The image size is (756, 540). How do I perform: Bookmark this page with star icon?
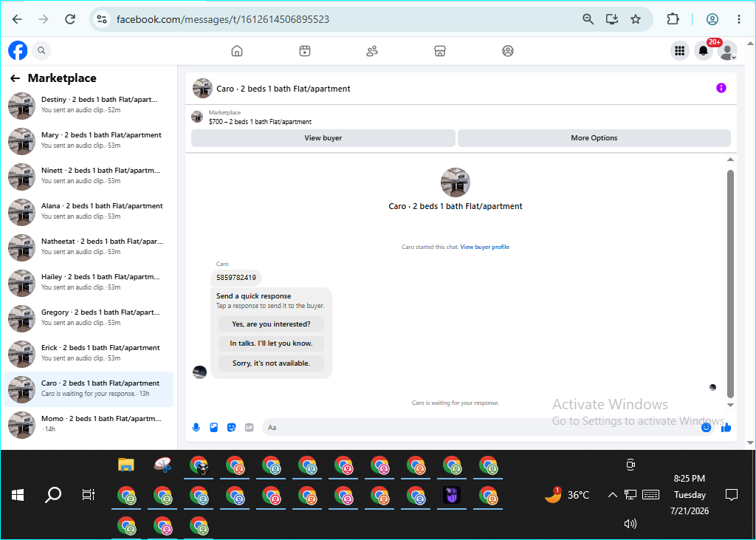pos(636,19)
